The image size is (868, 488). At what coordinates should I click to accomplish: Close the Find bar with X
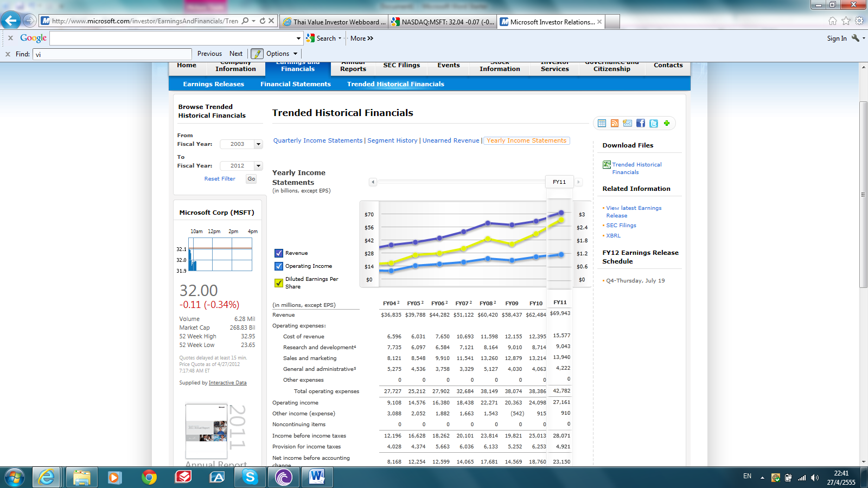pos(8,54)
